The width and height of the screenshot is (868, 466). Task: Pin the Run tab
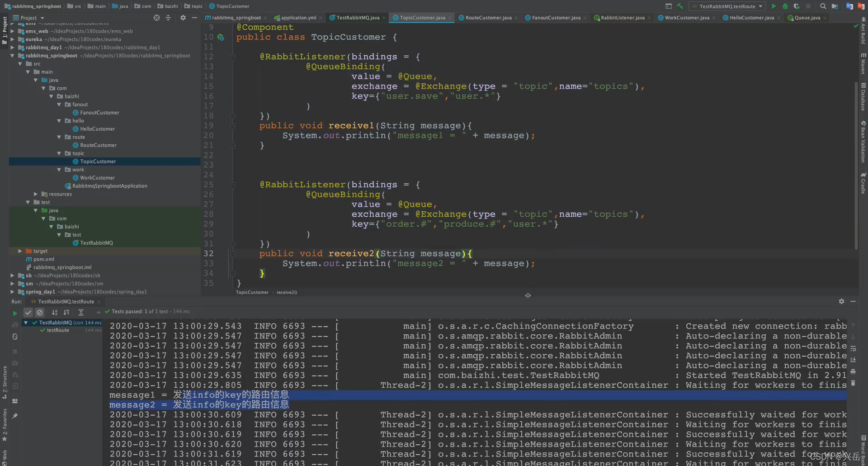point(15,416)
